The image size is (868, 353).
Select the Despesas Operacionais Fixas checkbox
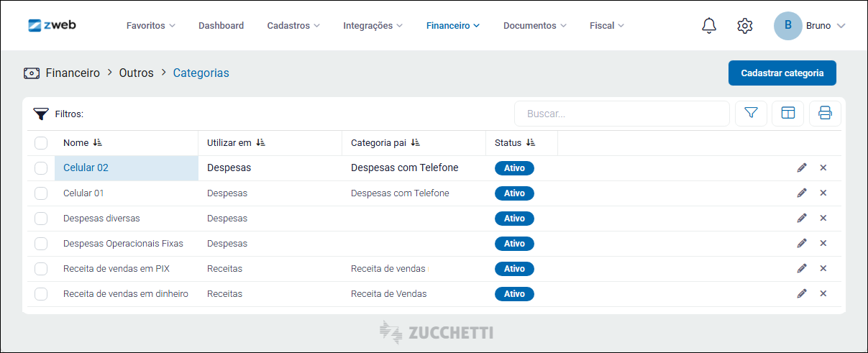41,244
